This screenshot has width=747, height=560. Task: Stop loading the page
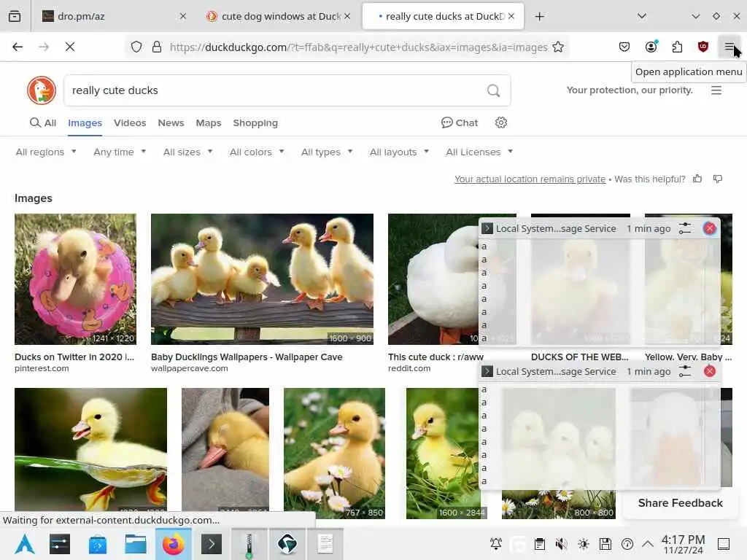[x=70, y=47]
